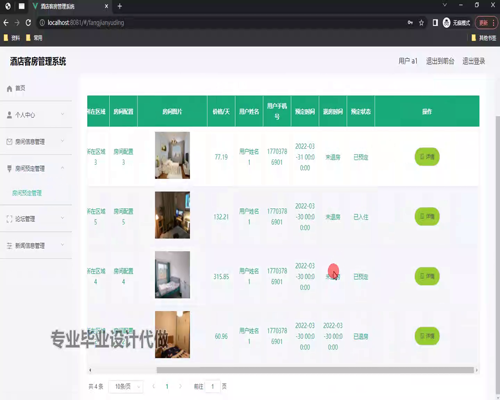Click the left arrow of the table scrollbar
This screenshot has width=500, height=400.
tap(90, 370)
